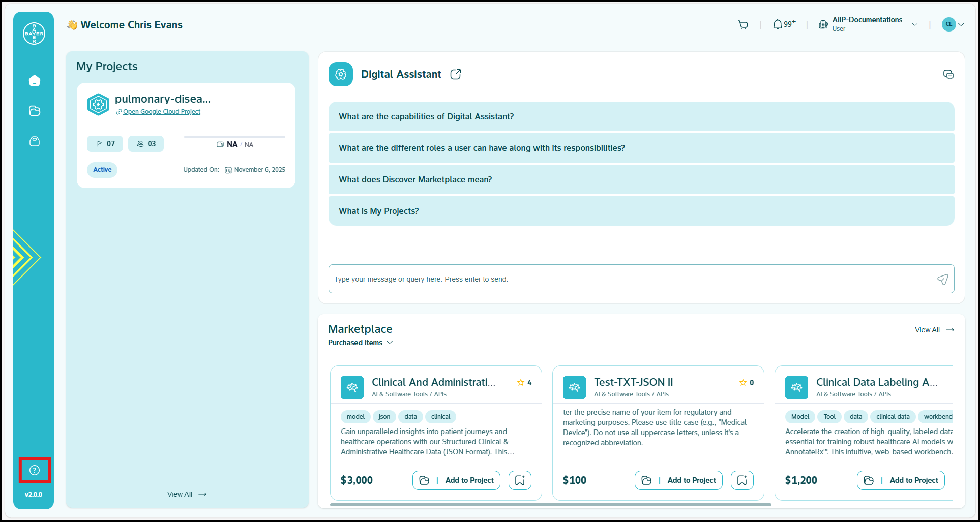Open the CE user profile dropdown
Viewport: 980px width, 522px height.
point(953,24)
